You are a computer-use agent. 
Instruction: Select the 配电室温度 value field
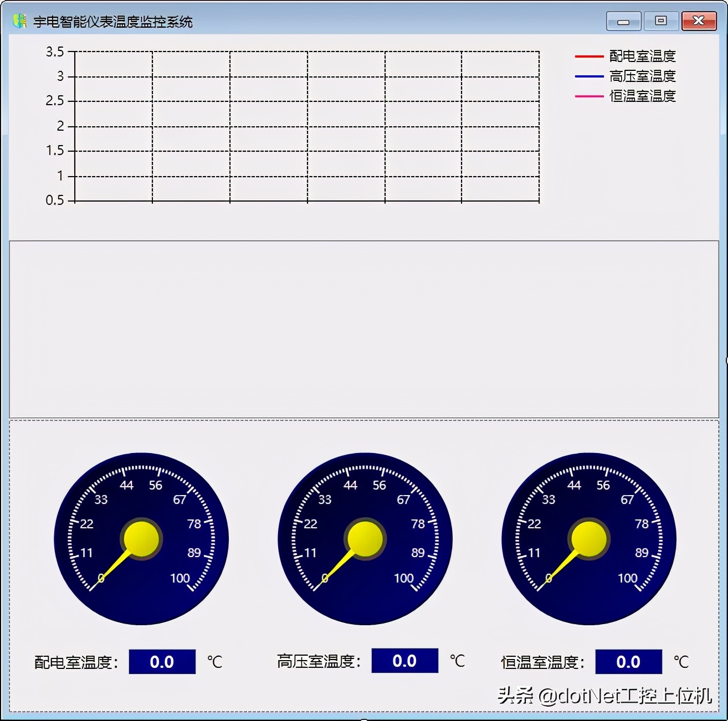point(162,662)
